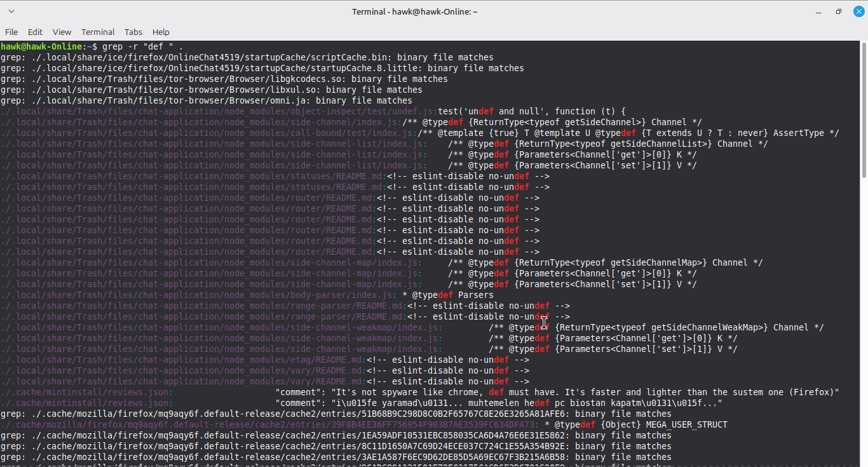The width and height of the screenshot is (868, 467).
Task: Click the cache2 entry 8C11D165 binary matches line
Action: [336, 446]
